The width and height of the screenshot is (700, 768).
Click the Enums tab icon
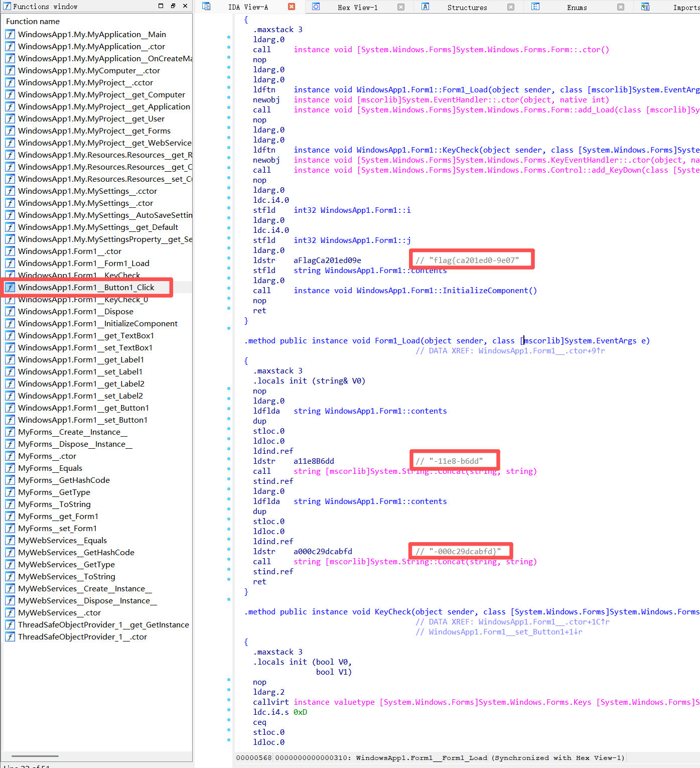[x=535, y=7]
